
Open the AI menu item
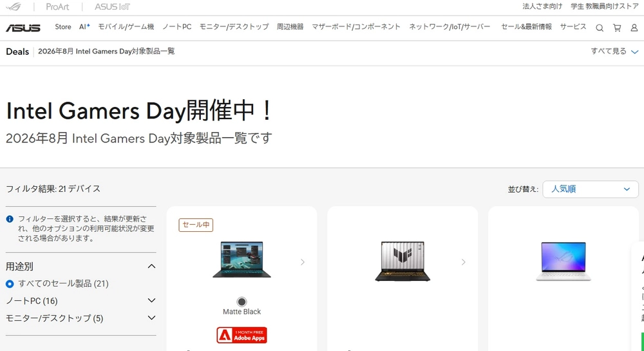(84, 26)
